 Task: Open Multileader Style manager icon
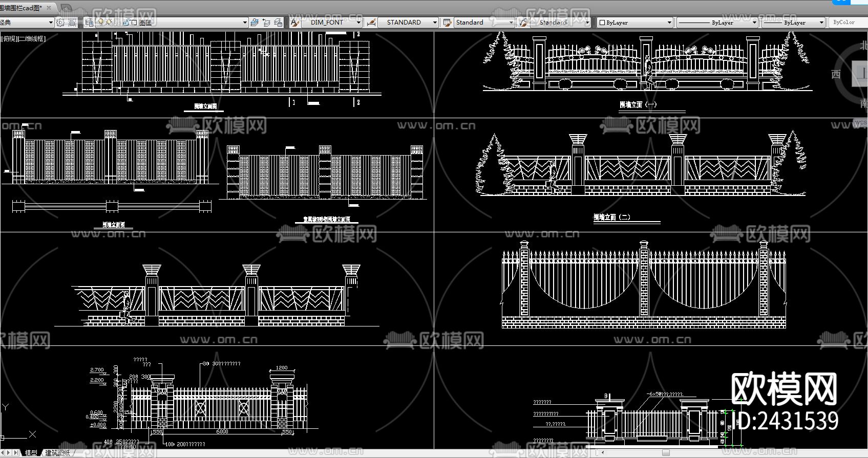tap(523, 23)
